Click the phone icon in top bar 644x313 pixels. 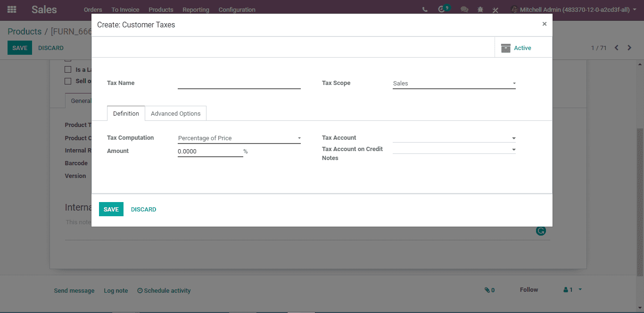(x=425, y=9)
